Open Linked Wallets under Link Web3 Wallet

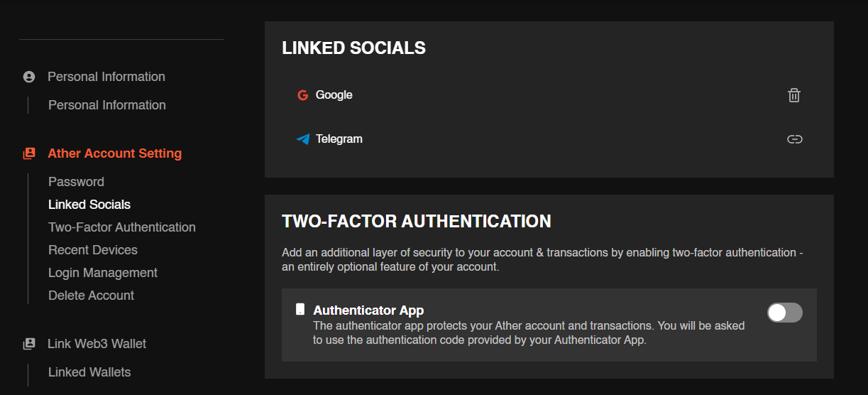coord(89,372)
